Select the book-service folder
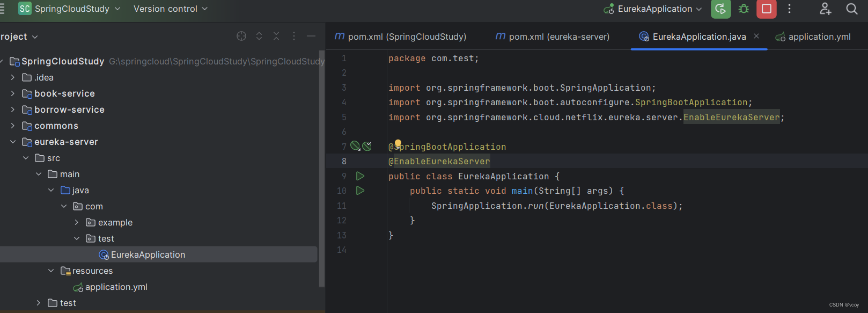The height and width of the screenshot is (313, 868). [x=64, y=93]
